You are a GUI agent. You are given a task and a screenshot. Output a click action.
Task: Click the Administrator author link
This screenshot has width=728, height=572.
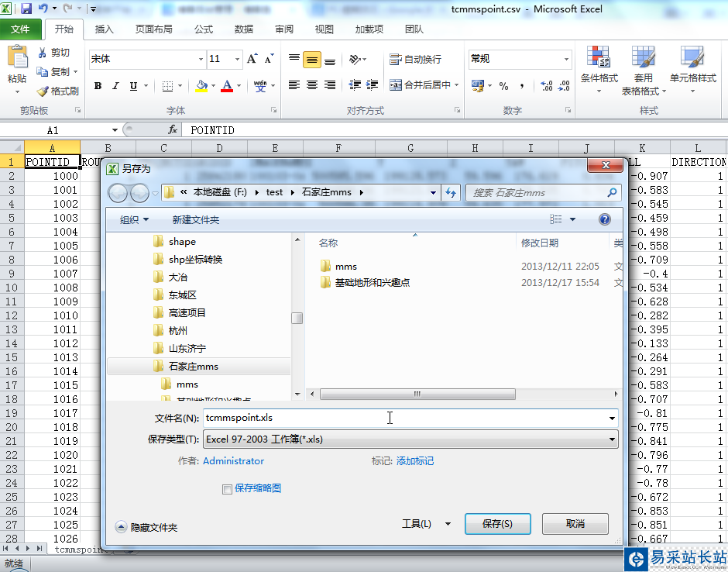click(233, 461)
